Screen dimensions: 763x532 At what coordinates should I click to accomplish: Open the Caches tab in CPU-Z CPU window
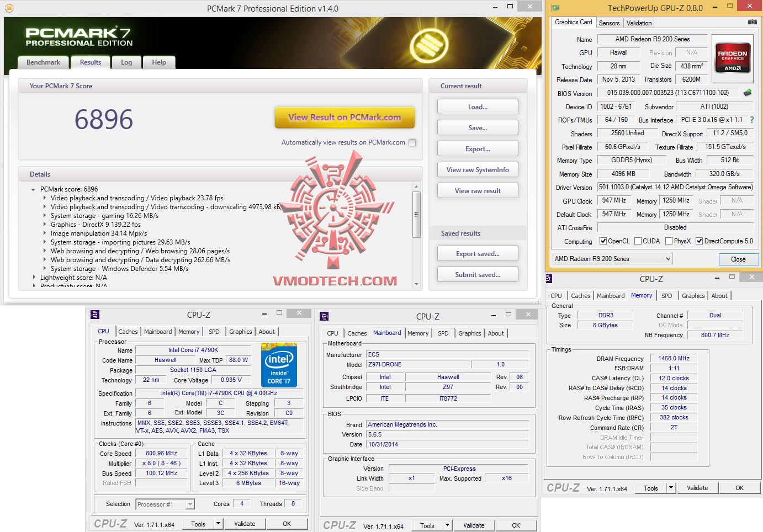point(128,332)
